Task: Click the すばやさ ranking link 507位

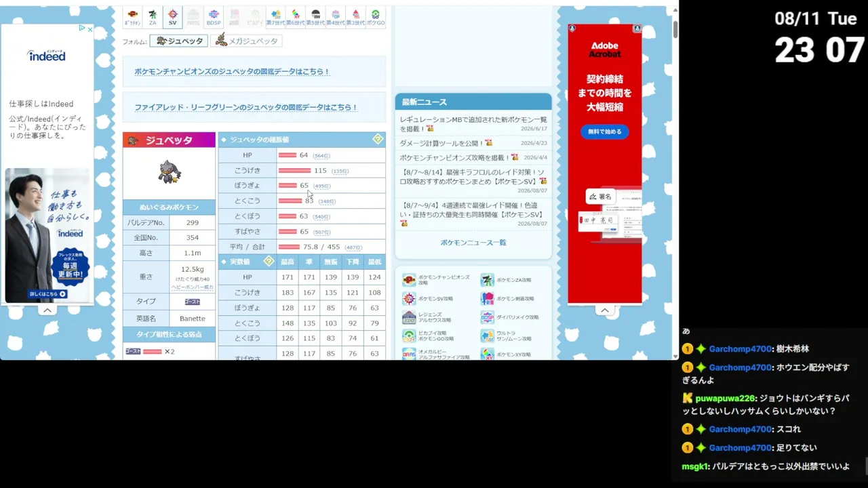Action: [x=322, y=232]
